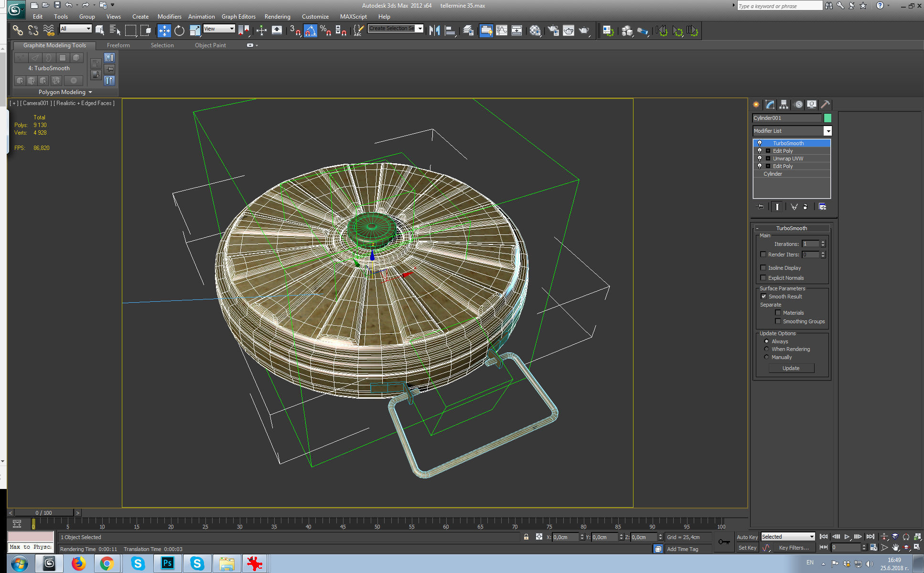Select the Select and Move tool
The width and height of the screenshot is (924, 573).
coord(164,31)
